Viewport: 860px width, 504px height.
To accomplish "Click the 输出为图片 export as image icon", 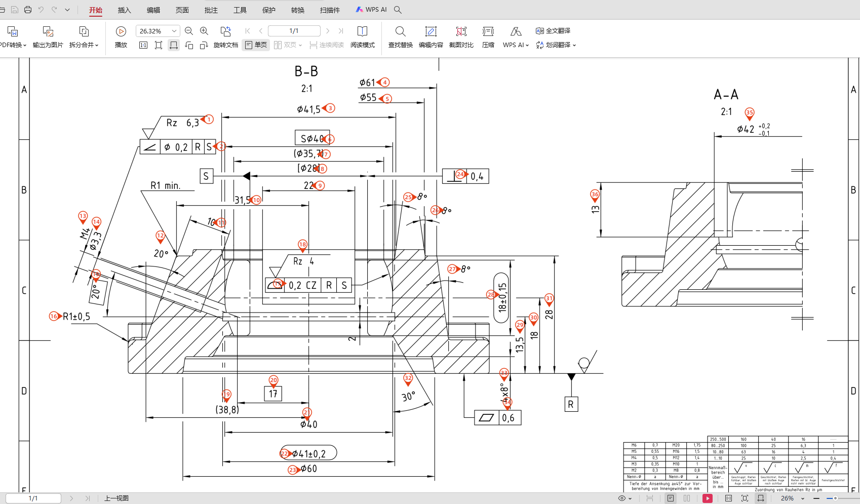I will pyautogui.click(x=48, y=37).
